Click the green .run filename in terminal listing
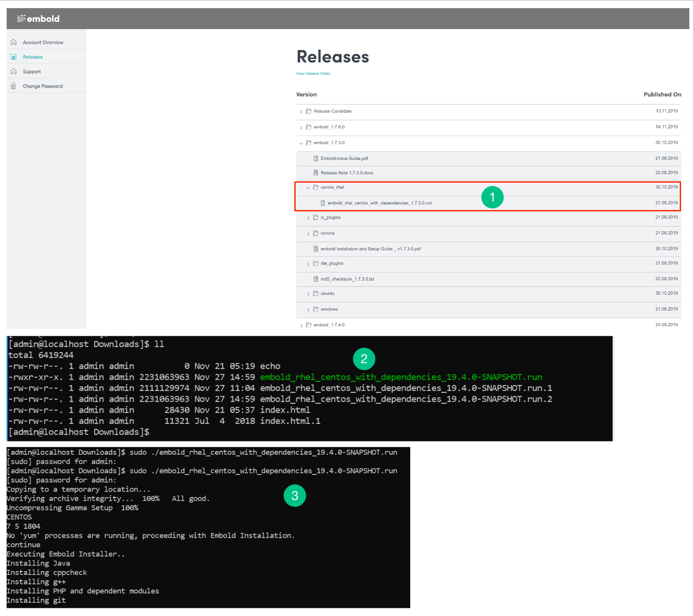Viewport: 693px width, 616px height. click(401, 377)
